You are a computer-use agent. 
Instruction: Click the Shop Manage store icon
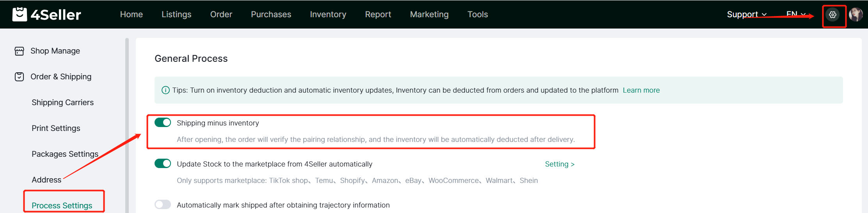(19, 51)
